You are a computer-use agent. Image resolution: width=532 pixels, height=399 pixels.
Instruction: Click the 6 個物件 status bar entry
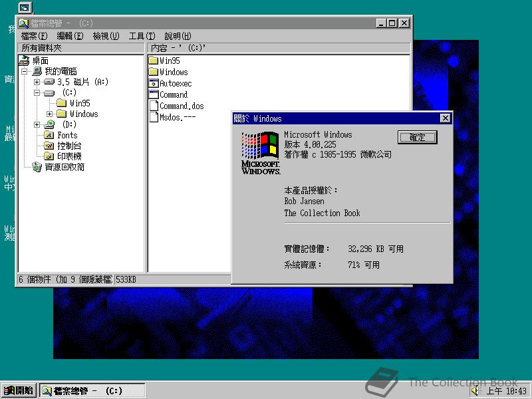(65, 279)
